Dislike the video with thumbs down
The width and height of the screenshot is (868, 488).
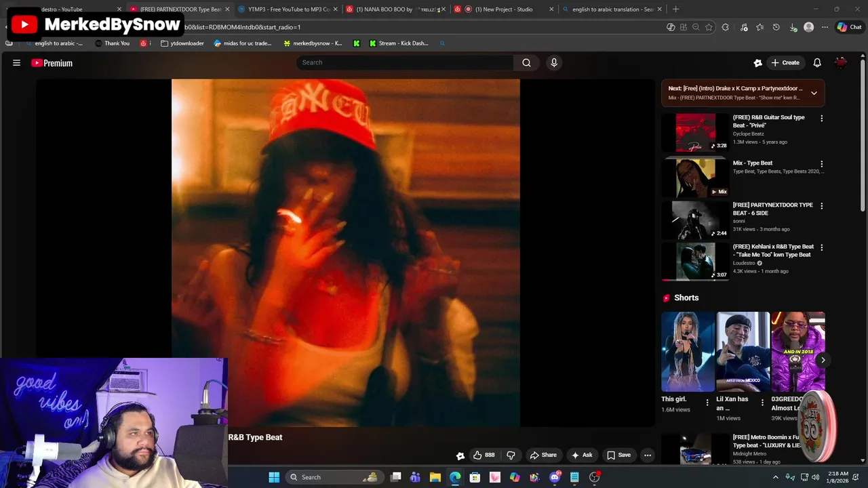tap(511, 455)
